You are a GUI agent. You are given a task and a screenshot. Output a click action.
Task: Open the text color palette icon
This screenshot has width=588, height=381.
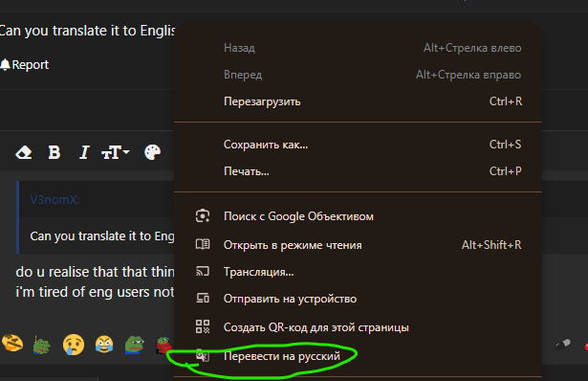152,152
